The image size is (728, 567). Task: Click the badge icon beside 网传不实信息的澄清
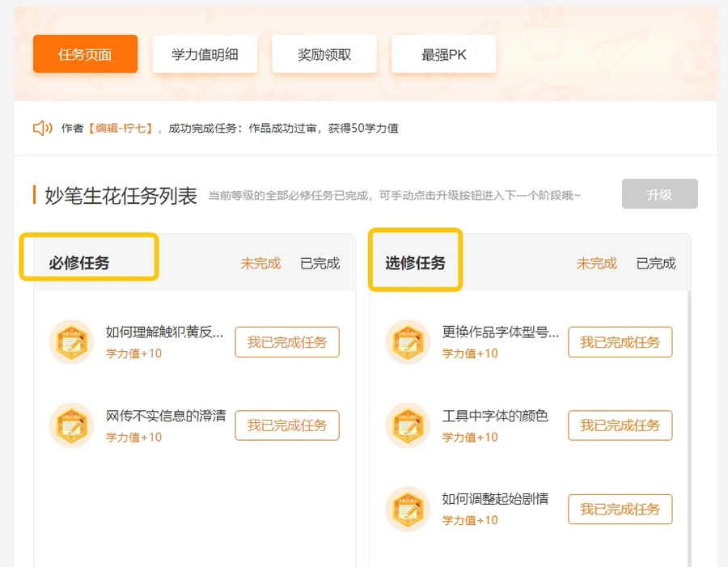(x=71, y=425)
